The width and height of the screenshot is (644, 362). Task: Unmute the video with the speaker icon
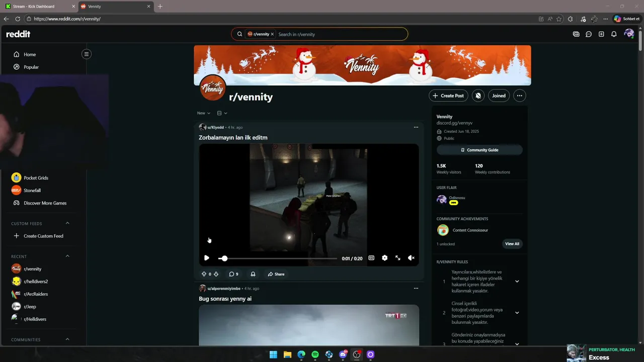[x=411, y=258]
